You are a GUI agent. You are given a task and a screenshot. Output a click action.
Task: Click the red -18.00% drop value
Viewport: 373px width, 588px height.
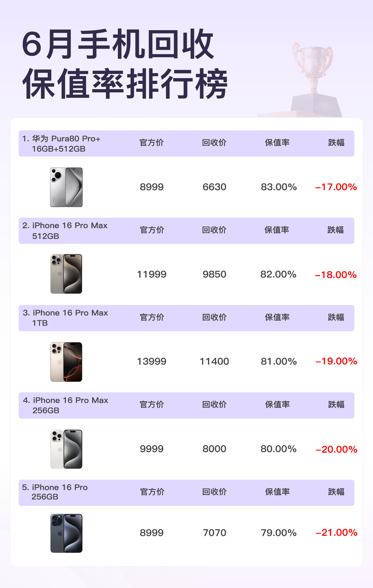[336, 275]
